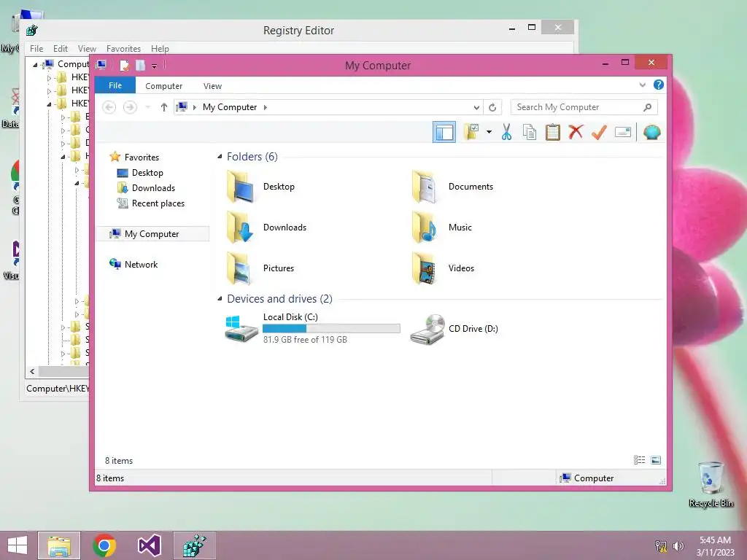Click the folder options toolbar icon
Viewport: 747px width, 560px height.
tap(472, 132)
